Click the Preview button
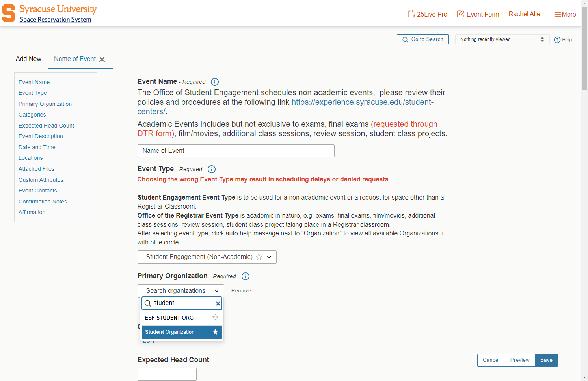Viewport: 588px width, 381px height. [x=520, y=360]
